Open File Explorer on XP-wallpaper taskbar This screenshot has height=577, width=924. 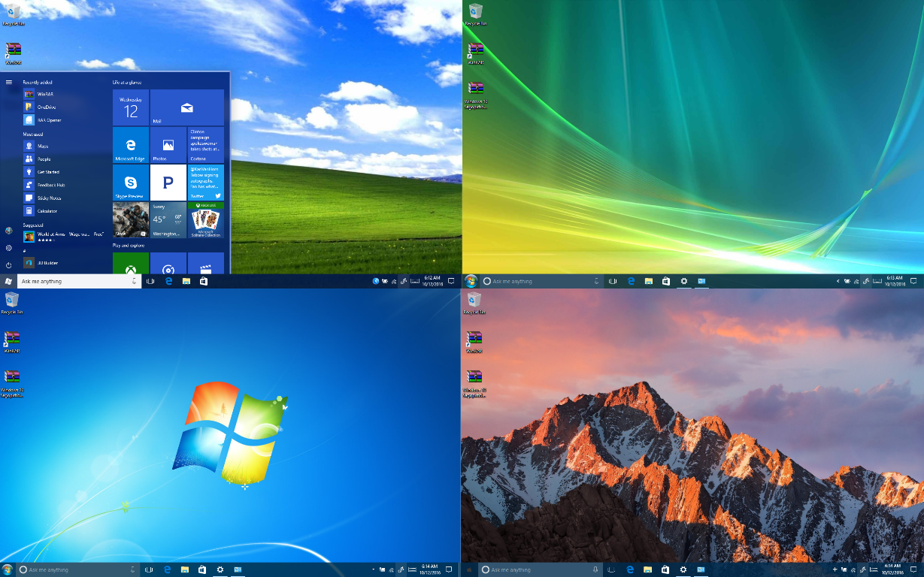click(x=186, y=281)
